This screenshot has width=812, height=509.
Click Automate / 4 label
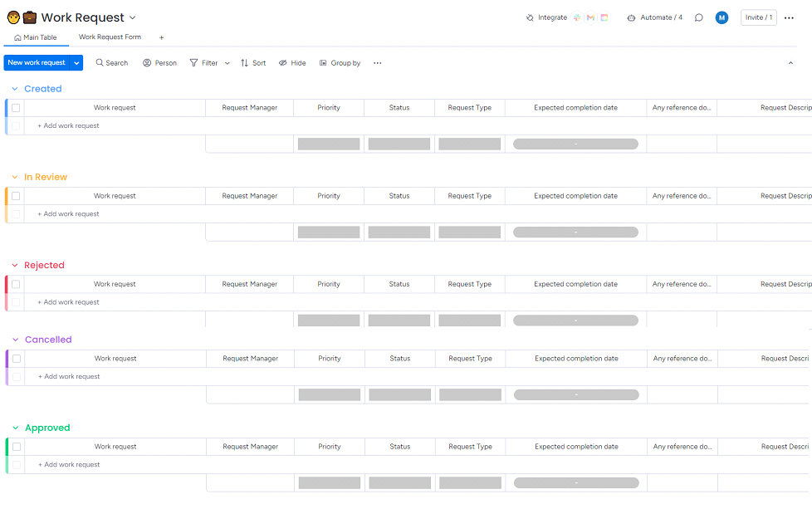click(x=661, y=17)
